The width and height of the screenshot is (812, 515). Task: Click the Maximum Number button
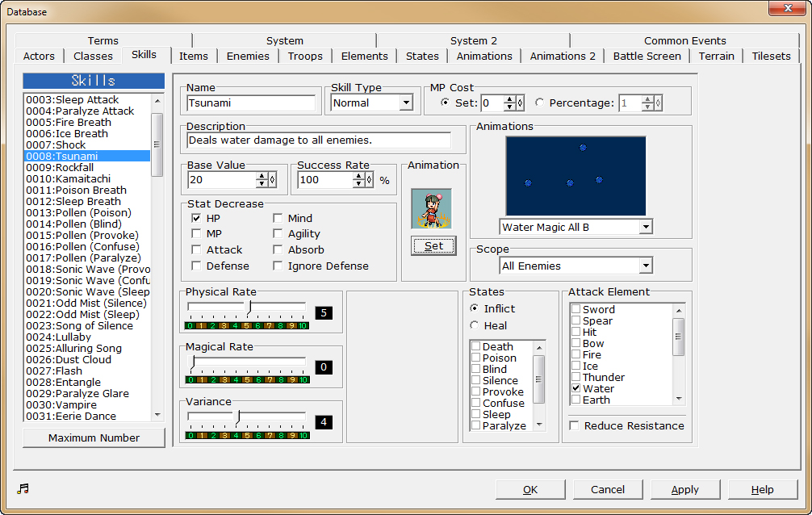coord(94,437)
